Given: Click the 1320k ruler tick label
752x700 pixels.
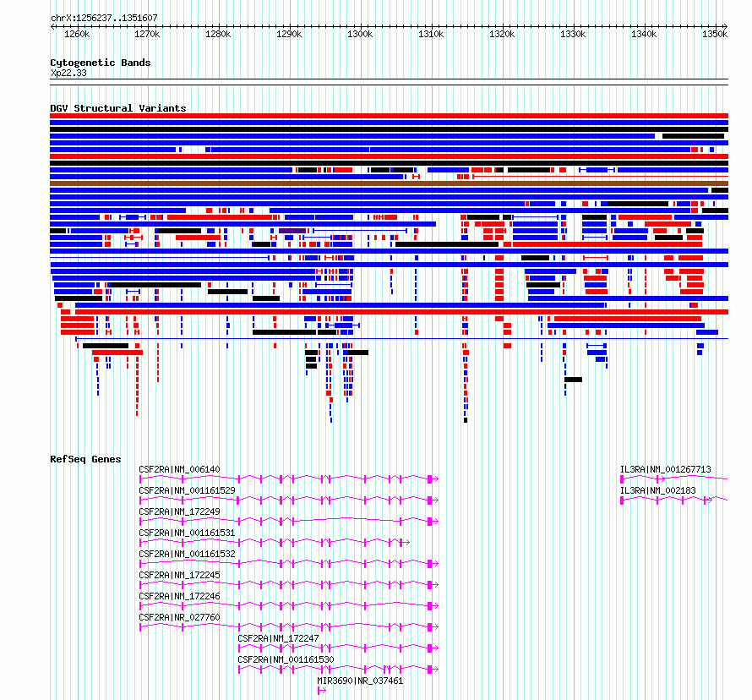Looking at the screenshot, I should coord(502,34).
